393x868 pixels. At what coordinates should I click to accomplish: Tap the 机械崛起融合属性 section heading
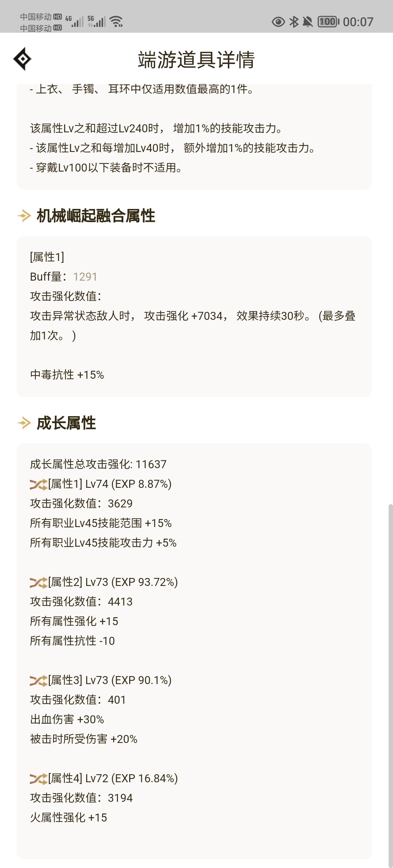[x=96, y=216]
